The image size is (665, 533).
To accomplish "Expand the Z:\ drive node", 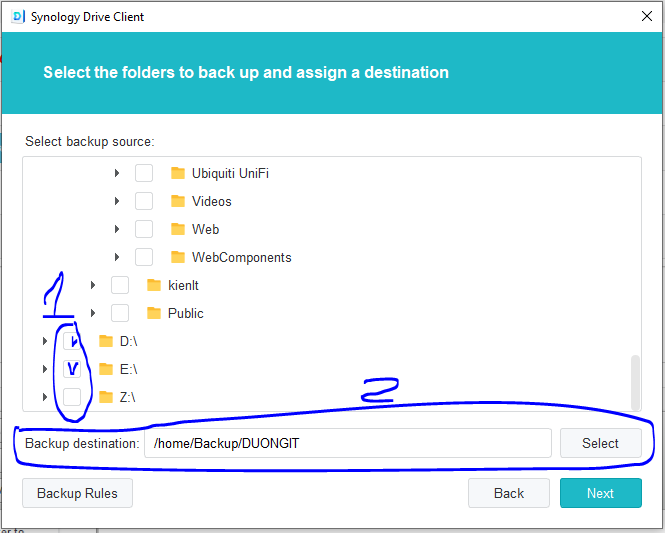I will click(45, 397).
